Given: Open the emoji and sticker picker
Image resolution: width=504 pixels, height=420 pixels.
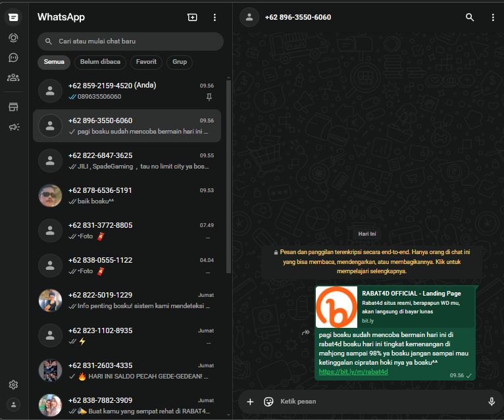Looking at the screenshot, I should [x=268, y=402].
